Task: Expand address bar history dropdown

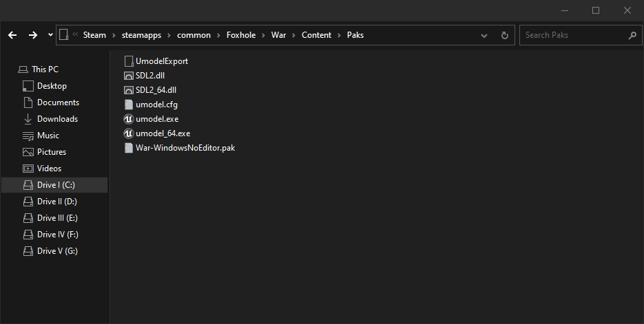Action: (x=487, y=35)
